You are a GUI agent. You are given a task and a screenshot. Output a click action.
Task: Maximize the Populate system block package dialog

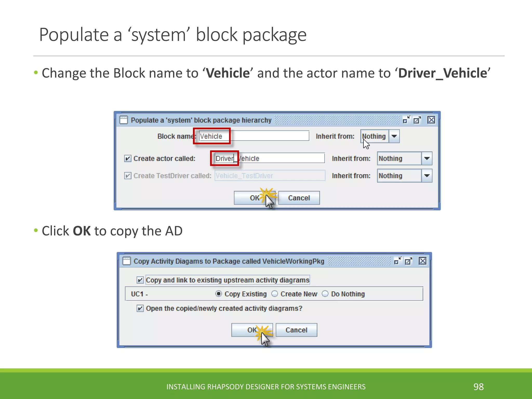pyautogui.click(x=417, y=120)
